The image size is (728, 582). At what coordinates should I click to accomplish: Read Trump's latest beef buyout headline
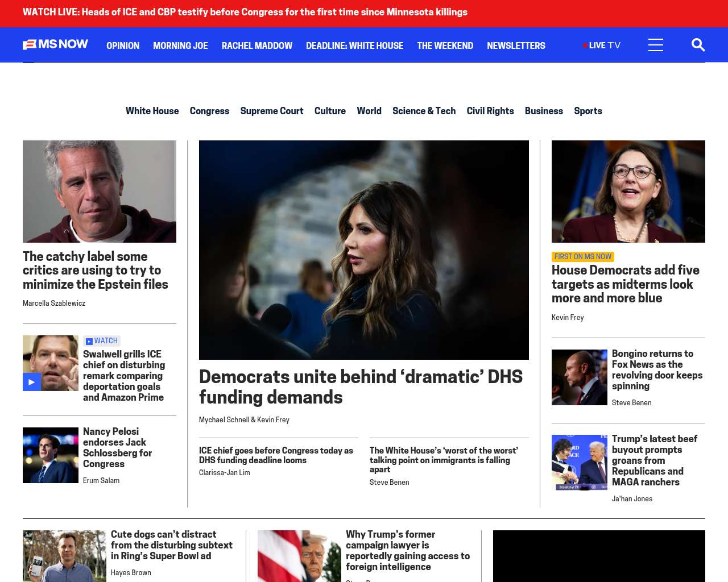[655, 460]
